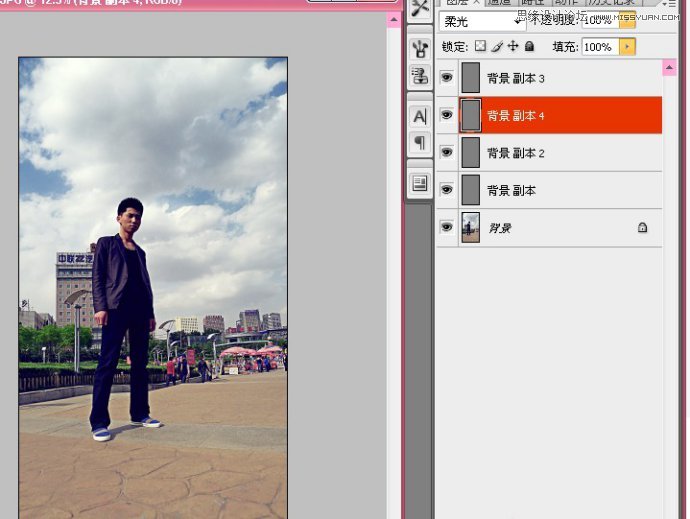
Task: Open the Tool Presets panel icon
Action: pyautogui.click(x=420, y=8)
